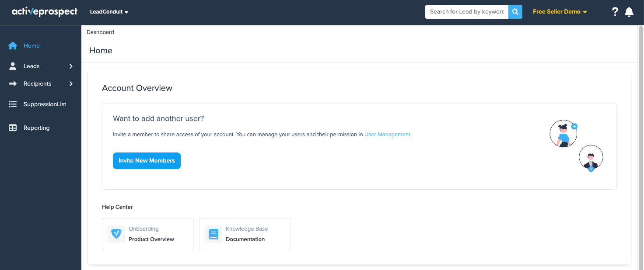The image size is (644, 270).
Task: Select Reporting in the sidebar
Action: pos(36,128)
